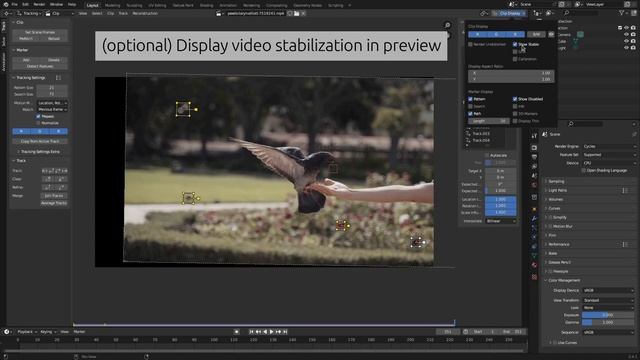
Task: Play the animation in reverse
Action: point(265,332)
